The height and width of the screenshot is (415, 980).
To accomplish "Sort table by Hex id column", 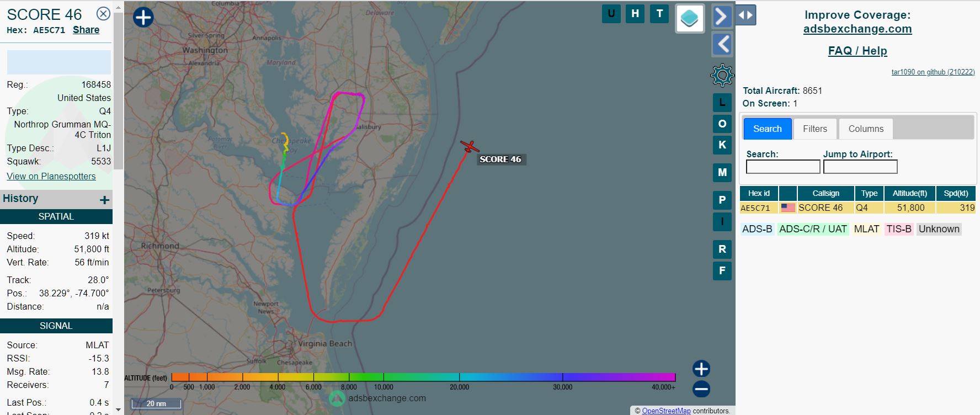I will (x=759, y=193).
